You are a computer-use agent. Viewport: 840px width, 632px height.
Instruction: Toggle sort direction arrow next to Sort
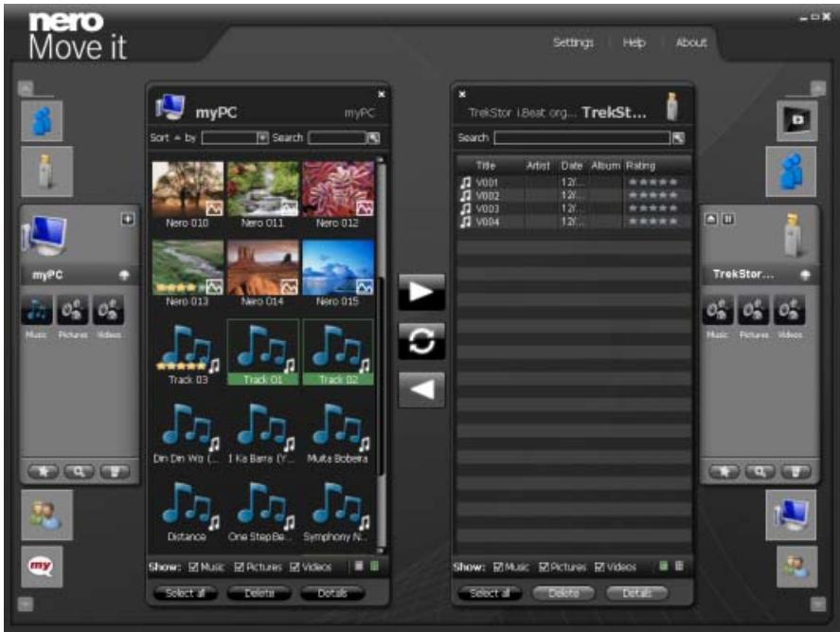(x=177, y=137)
